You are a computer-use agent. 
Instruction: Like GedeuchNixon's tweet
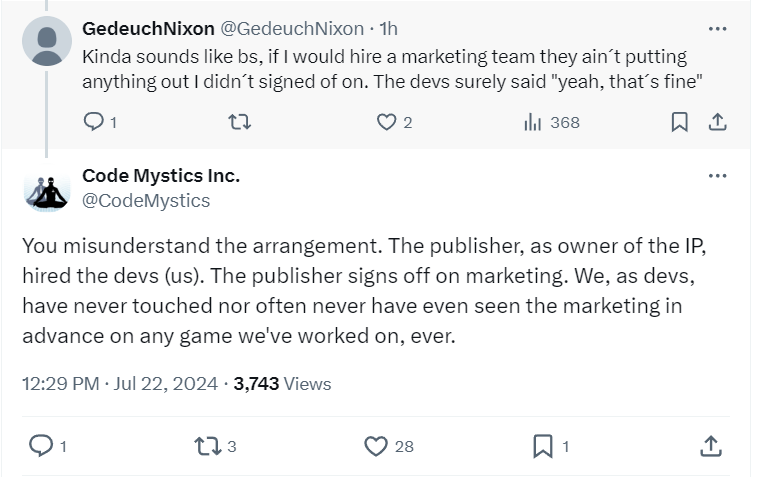coord(386,122)
